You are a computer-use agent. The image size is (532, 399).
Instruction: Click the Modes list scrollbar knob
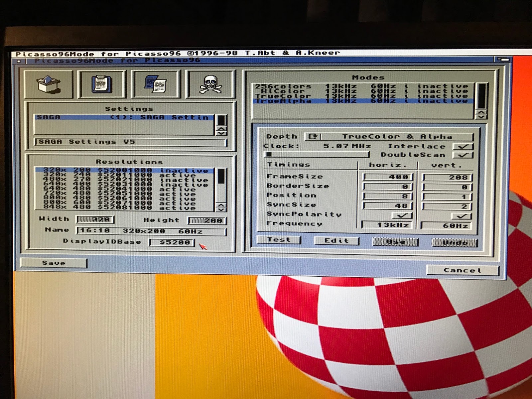coord(481,96)
